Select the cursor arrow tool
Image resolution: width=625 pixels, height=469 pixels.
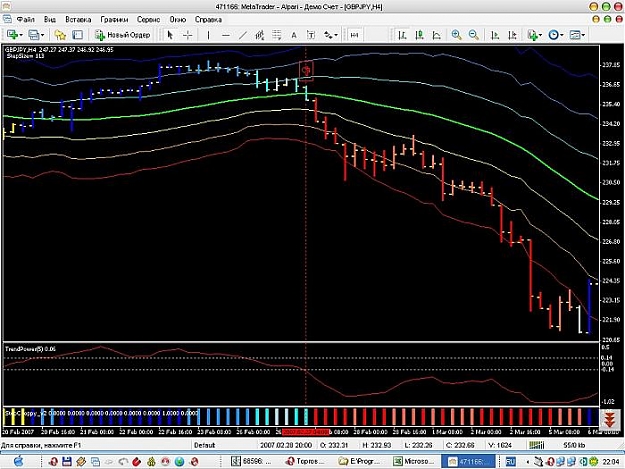click(x=170, y=35)
